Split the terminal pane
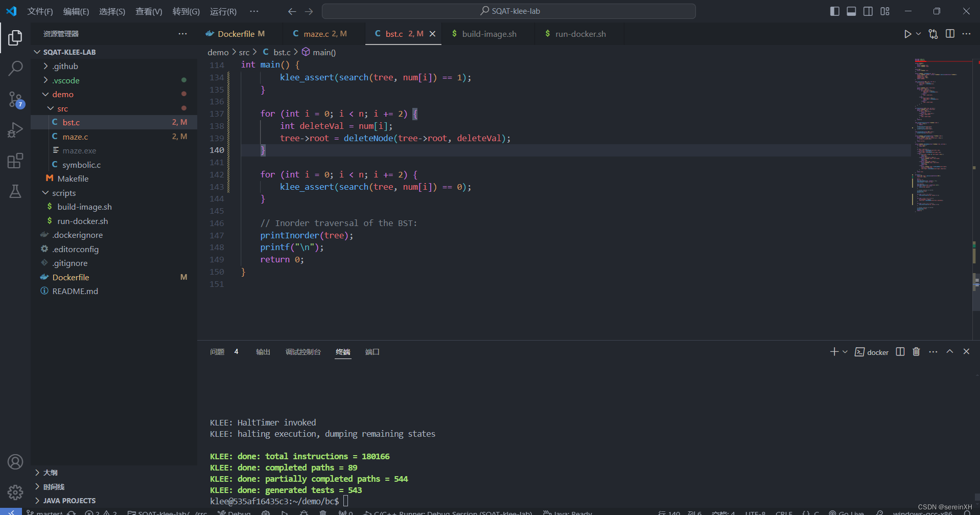This screenshot has height=515, width=980. [900, 352]
